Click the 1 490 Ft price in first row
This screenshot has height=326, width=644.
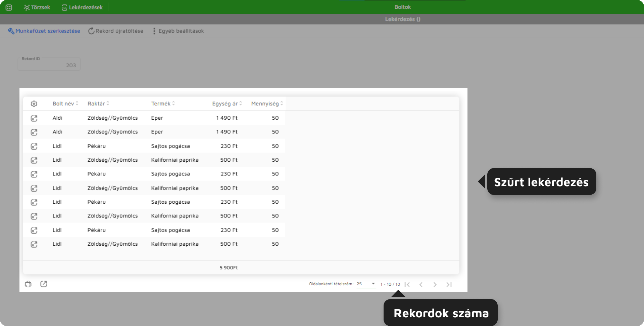[227, 118]
